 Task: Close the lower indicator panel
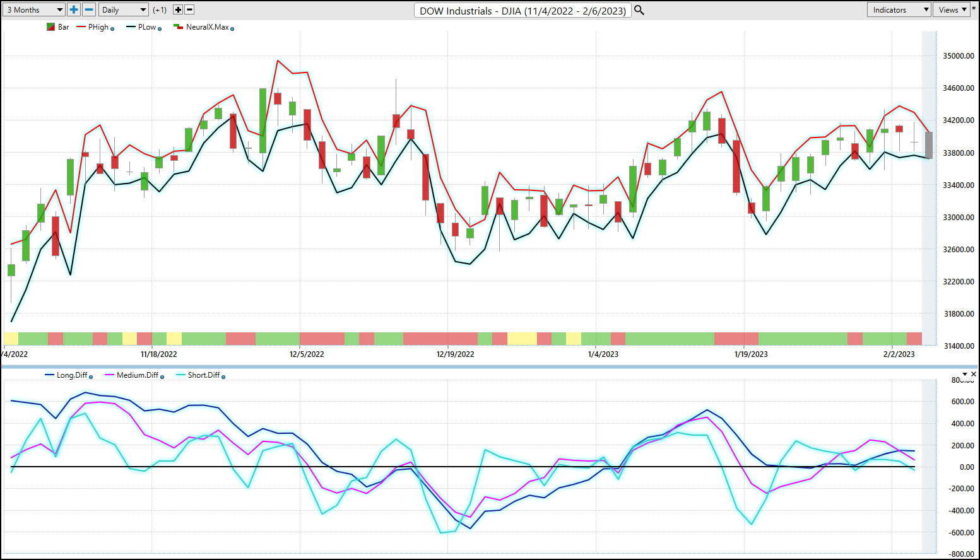click(973, 375)
